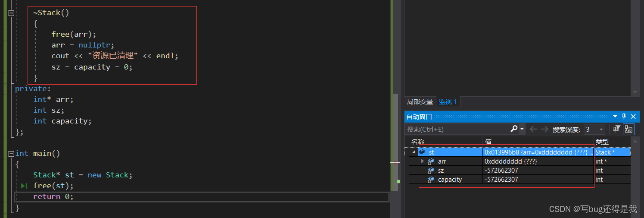This screenshot has height=218, width=644.
Task: Open the 自动窗口 window position dropdown arrow
Action: (x=615, y=117)
